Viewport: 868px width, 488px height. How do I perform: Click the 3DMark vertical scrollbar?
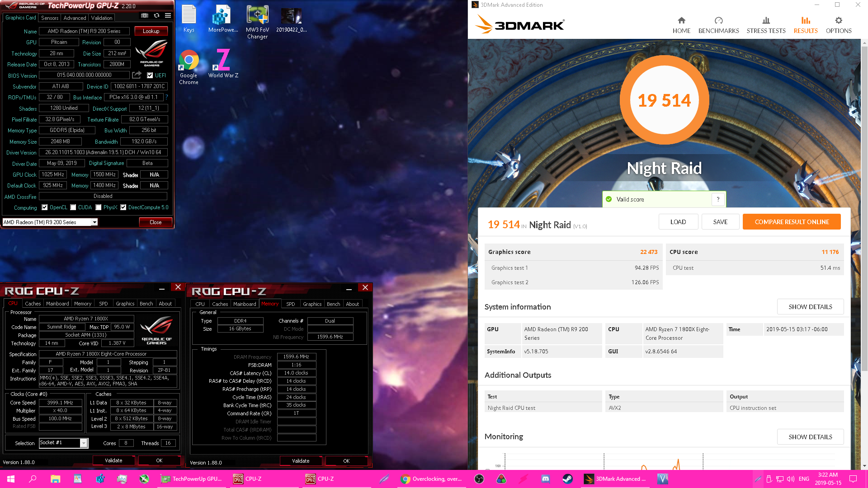(x=864, y=208)
